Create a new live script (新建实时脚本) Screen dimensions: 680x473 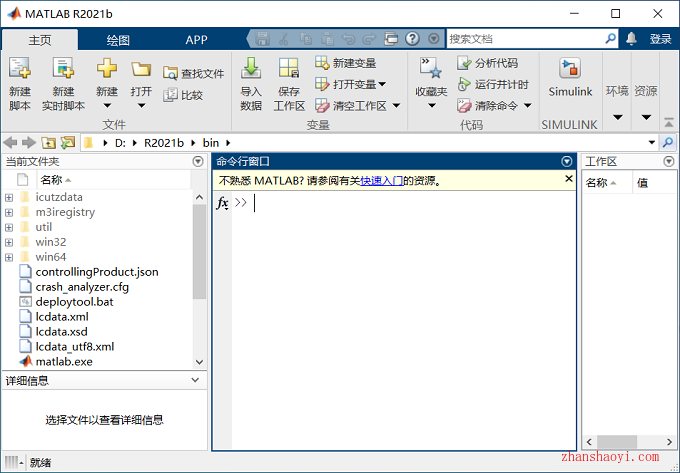click(x=63, y=83)
